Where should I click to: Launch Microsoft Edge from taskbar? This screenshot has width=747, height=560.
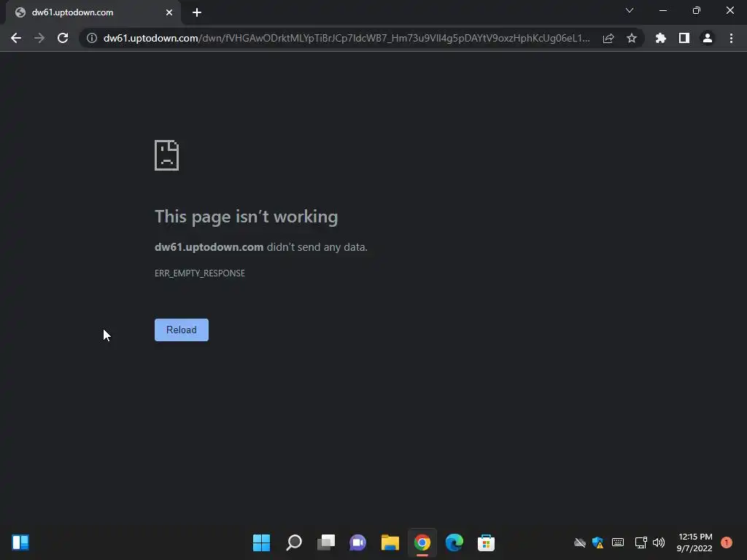[x=454, y=542]
